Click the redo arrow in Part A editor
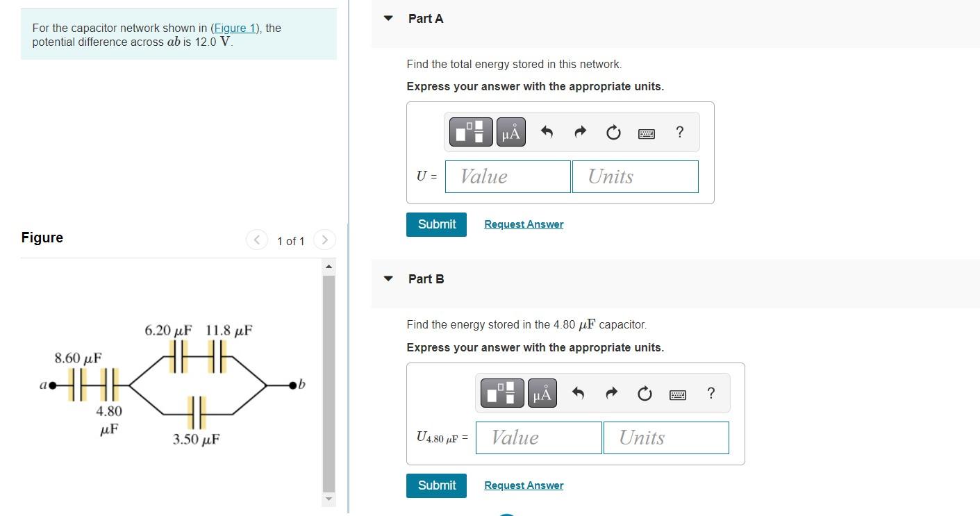980x516 pixels. 580,132
